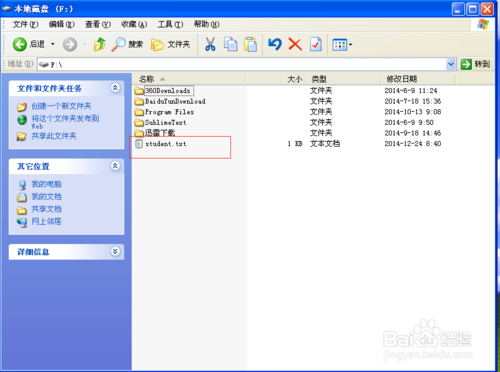Screen dimensions: 500x372
Task: Click the Shared Documents folder icon in sidebar
Action: pyautogui.click(x=22, y=210)
